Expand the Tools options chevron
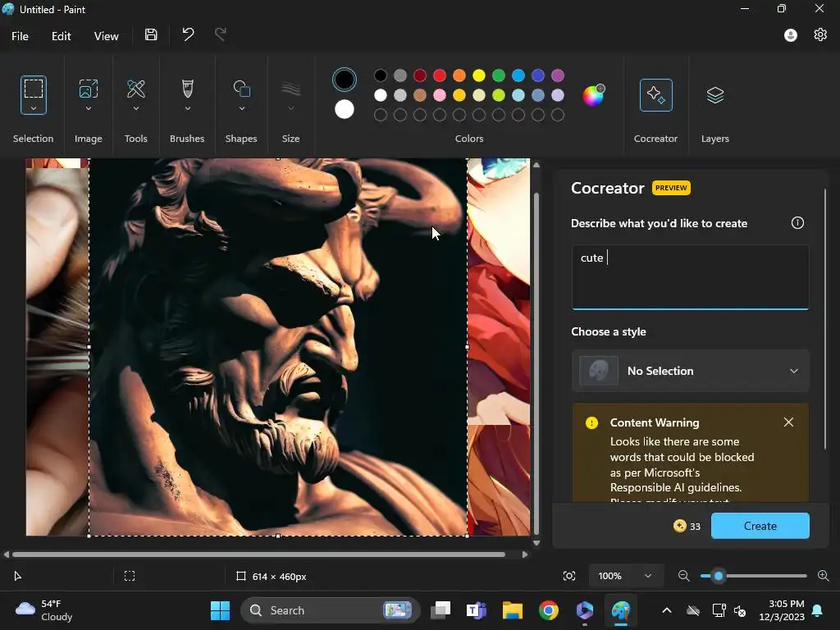The width and height of the screenshot is (840, 630). [x=136, y=108]
